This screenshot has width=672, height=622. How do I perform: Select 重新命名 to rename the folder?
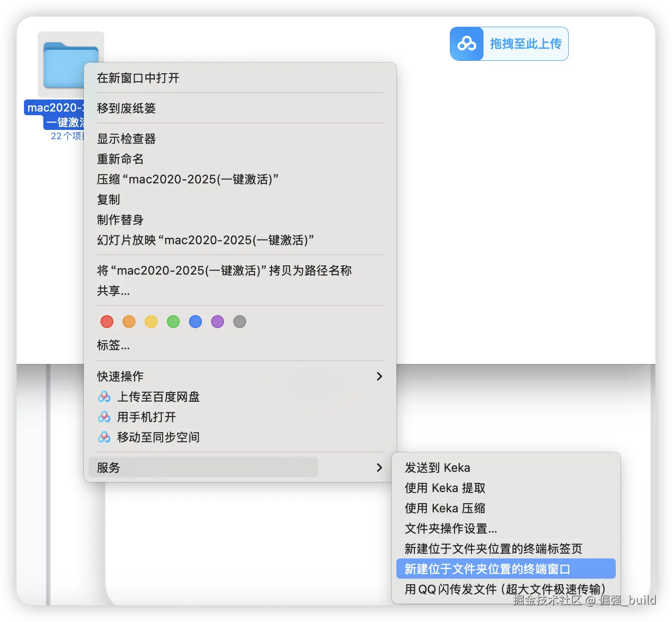pos(240,159)
